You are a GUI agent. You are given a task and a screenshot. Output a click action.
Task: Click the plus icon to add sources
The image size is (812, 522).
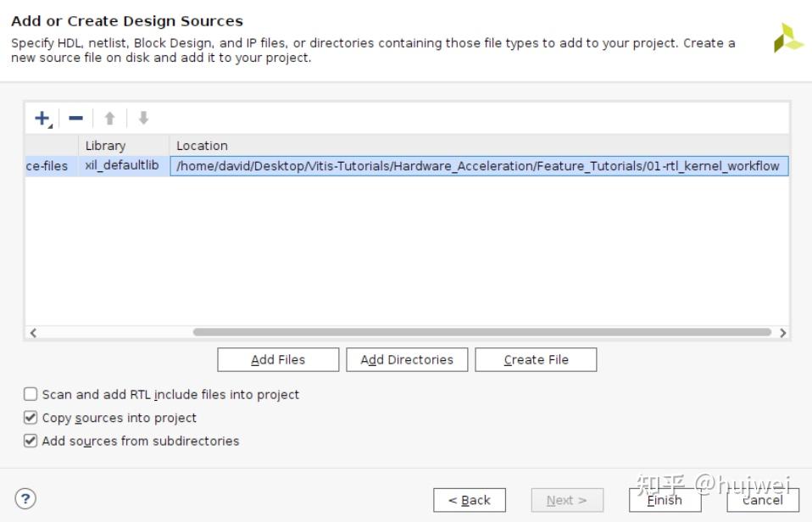tap(42, 119)
